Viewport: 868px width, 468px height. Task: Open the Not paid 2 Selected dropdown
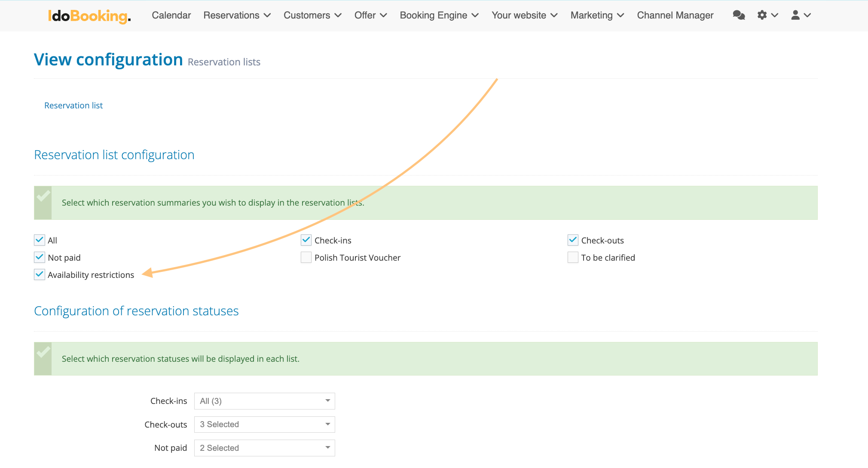pos(264,448)
